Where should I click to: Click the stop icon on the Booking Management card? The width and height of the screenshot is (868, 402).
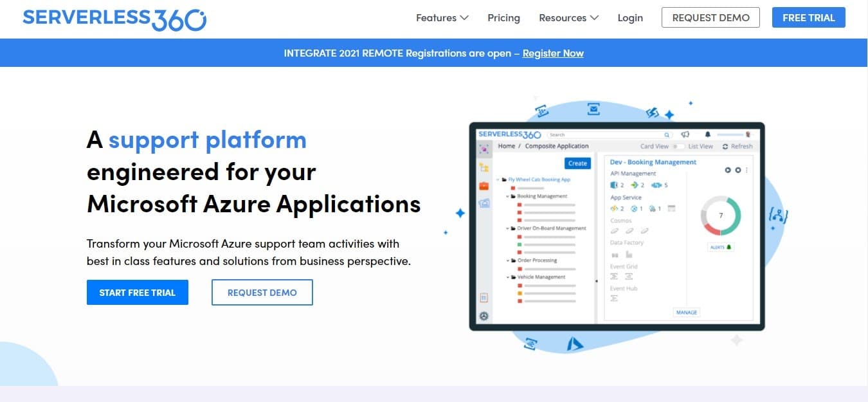(x=738, y=170)
